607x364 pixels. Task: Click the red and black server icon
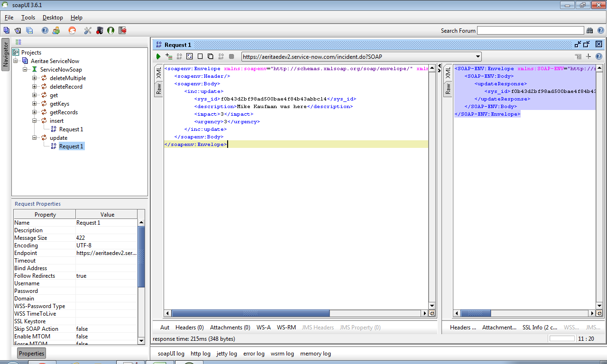click(x=100, y=30)
